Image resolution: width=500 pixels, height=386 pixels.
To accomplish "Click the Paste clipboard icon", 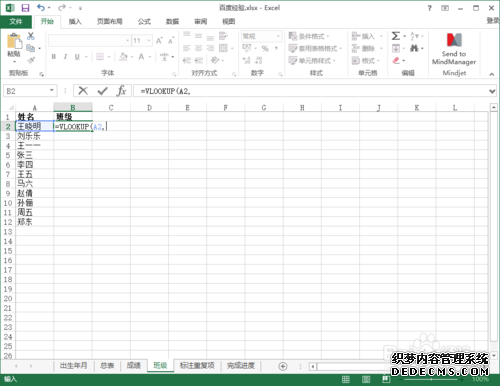I will click(x=14, y=42).
